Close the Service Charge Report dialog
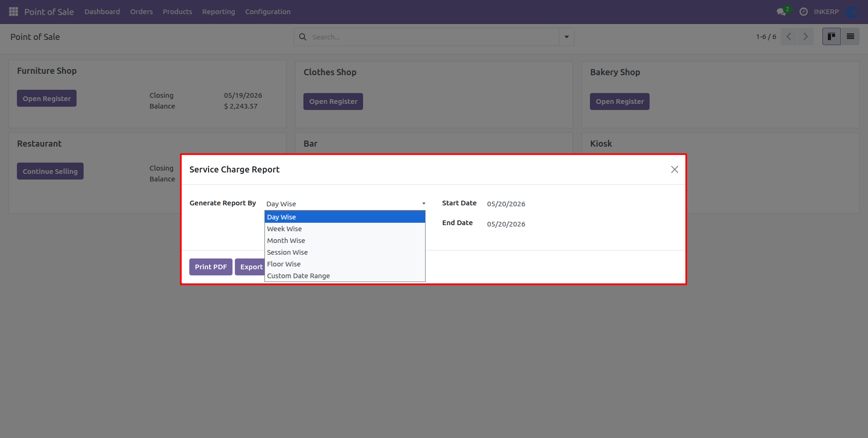Viewport: 868px width, 438px height. tap(674, 170)
